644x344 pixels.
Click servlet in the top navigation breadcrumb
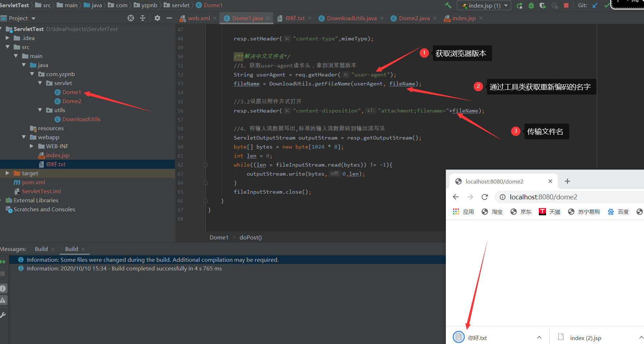tap(180, 5)
